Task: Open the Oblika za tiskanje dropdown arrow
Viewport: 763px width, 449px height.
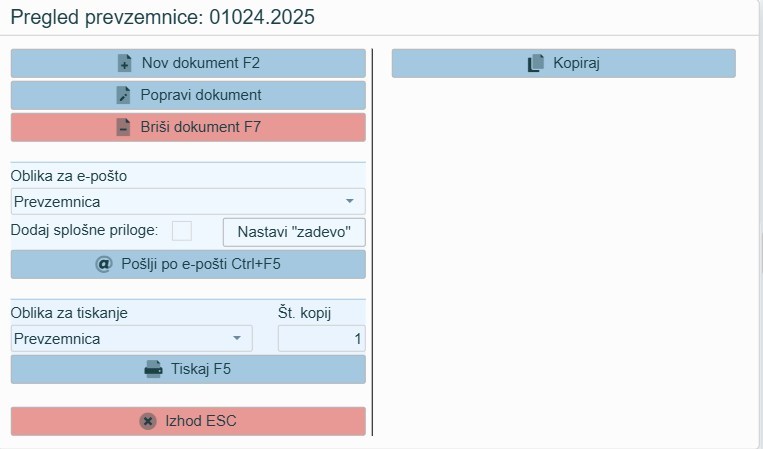Action: (236, 338)
